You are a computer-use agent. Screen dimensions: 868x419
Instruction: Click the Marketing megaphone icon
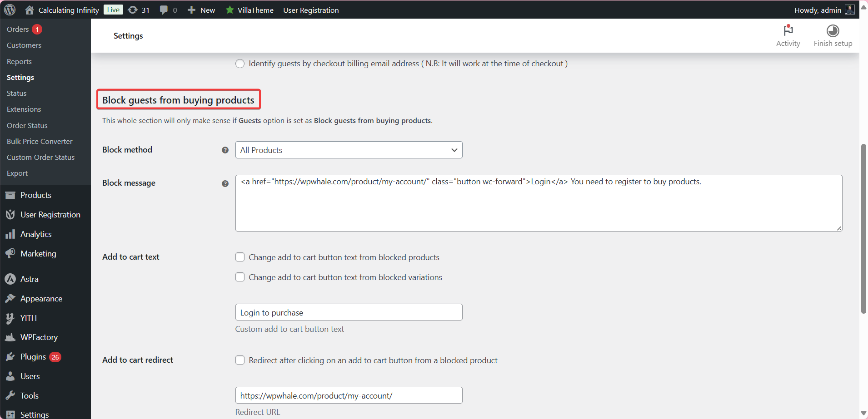(10, 253)
